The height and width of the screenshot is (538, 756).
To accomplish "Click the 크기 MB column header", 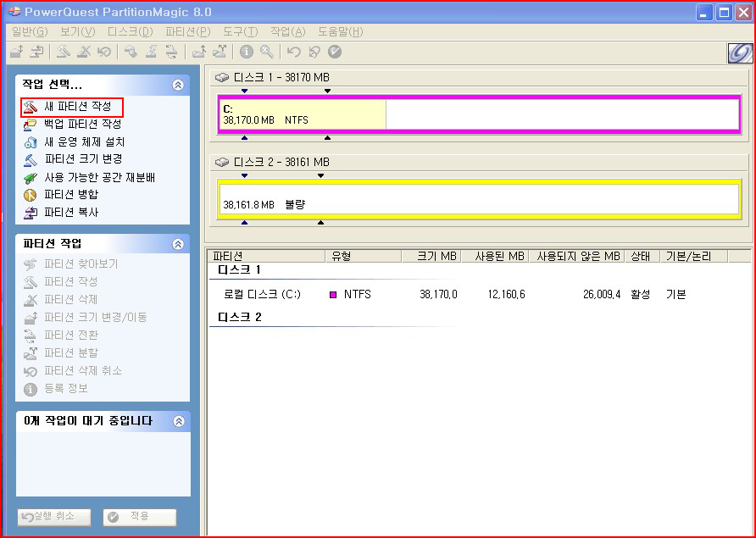I will 432,256.
